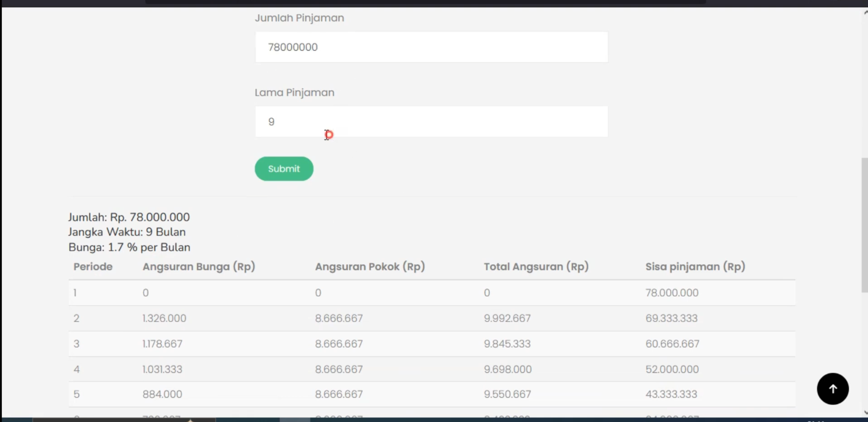Click 'Jangka Waktu: 9 Bulan' text

[127, 232]
